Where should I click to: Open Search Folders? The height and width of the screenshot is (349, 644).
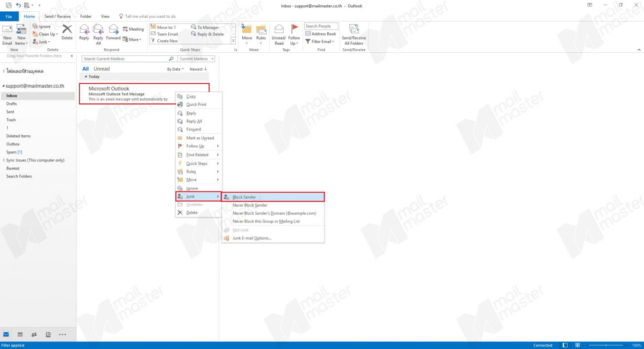19,176
